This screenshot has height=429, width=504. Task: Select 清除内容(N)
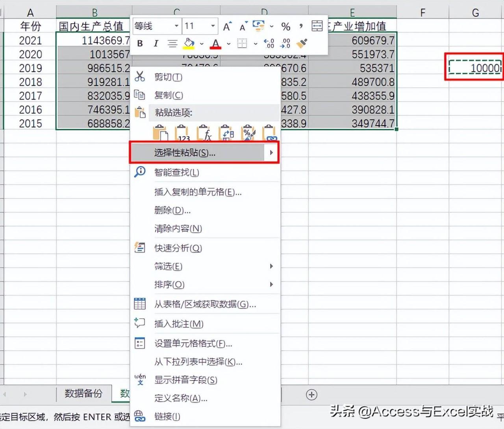pyautogui.click(x=205, y=228)
